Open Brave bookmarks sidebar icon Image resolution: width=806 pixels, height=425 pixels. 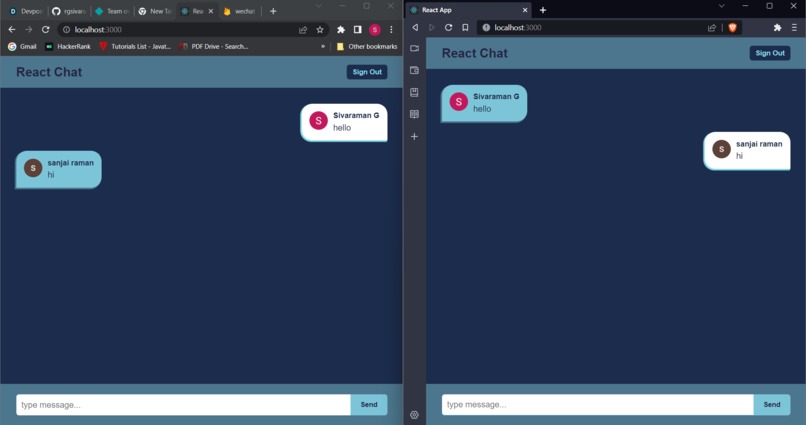pos(414,93)
